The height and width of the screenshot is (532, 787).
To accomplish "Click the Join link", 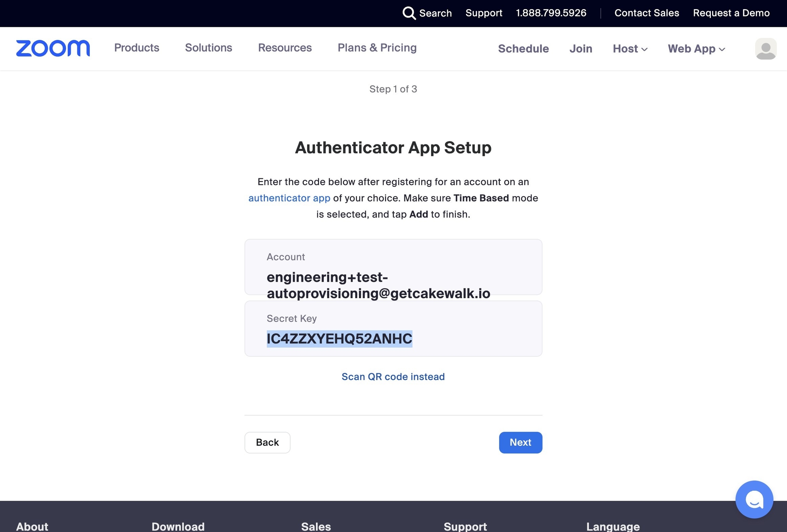I will (x=581, y=49).
